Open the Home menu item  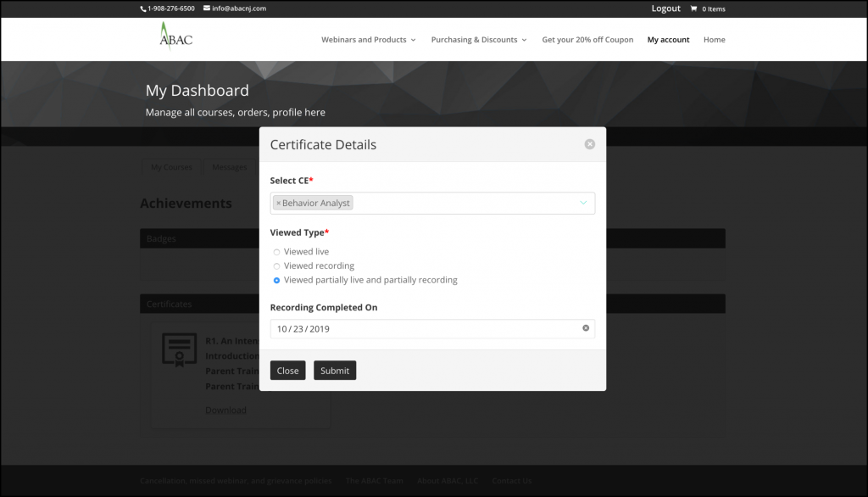pyautogui.click(x=714, y=40)
